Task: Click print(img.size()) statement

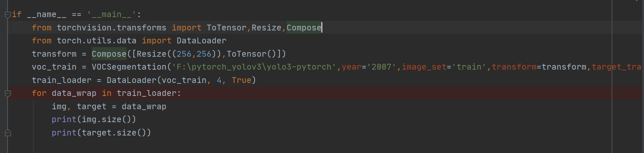Action: [x=94, y=120]
